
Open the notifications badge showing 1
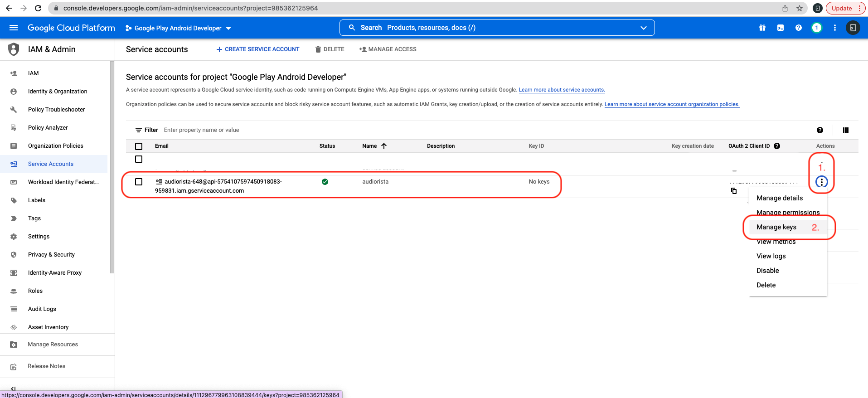click(817, 28)
